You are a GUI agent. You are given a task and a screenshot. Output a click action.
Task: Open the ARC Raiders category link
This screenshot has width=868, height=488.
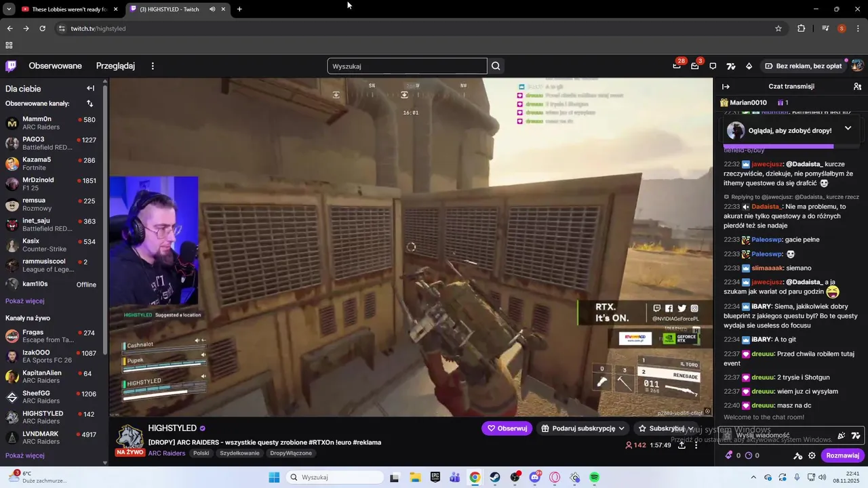[x=167, y=453]
